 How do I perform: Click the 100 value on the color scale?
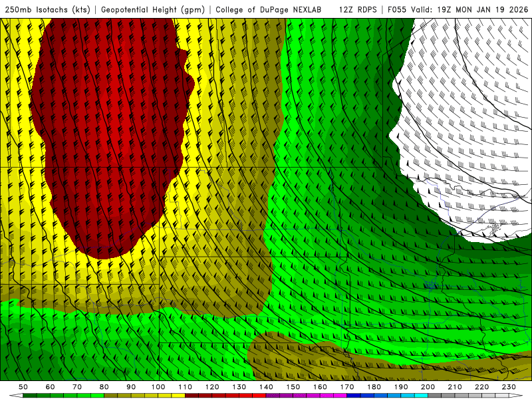[158, 387]
